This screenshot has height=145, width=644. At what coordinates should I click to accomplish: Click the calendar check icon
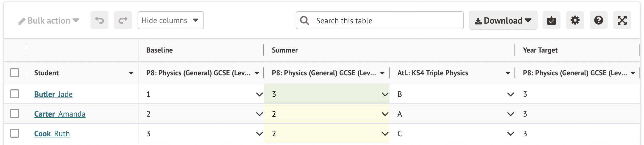551,20
